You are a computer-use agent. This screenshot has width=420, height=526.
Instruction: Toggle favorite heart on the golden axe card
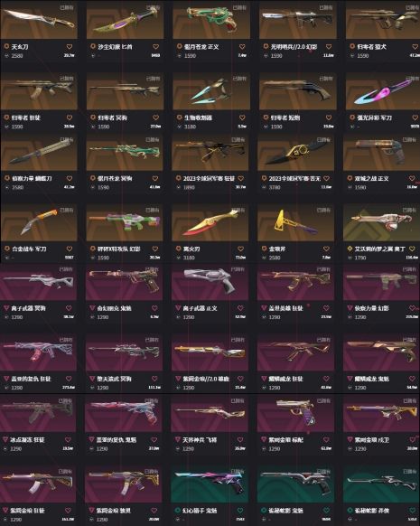[x=326, y=249]
